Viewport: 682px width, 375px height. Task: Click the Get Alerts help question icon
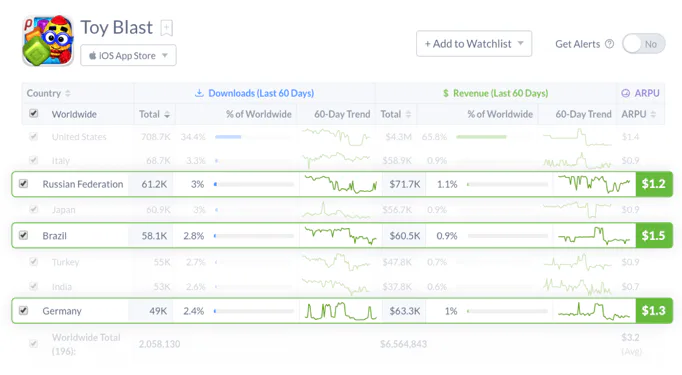pyautogui.click(x=609, y=44)
